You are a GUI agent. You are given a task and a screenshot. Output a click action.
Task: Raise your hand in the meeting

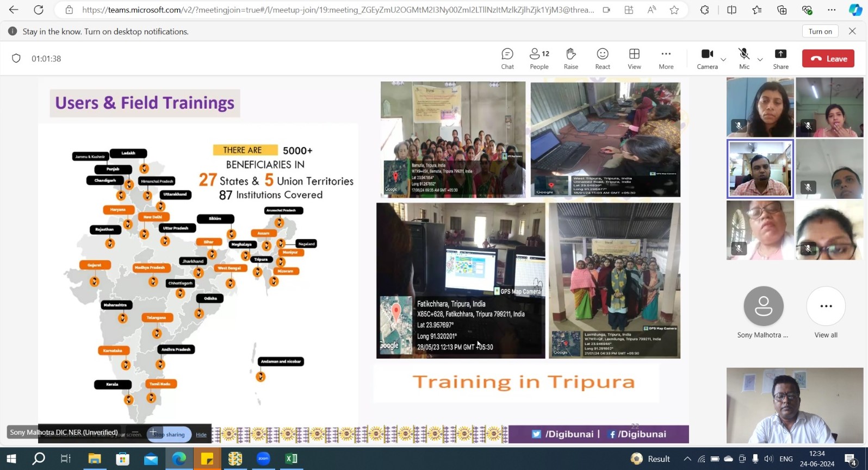point(571,59)
